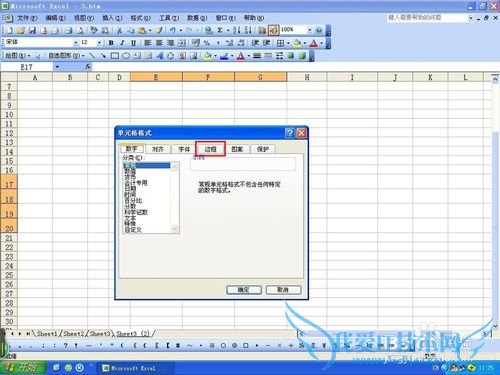The width and height of the screenshot is (500, 375).
Task: Toggle Italic formatting
Action: (x=122, y=43)
